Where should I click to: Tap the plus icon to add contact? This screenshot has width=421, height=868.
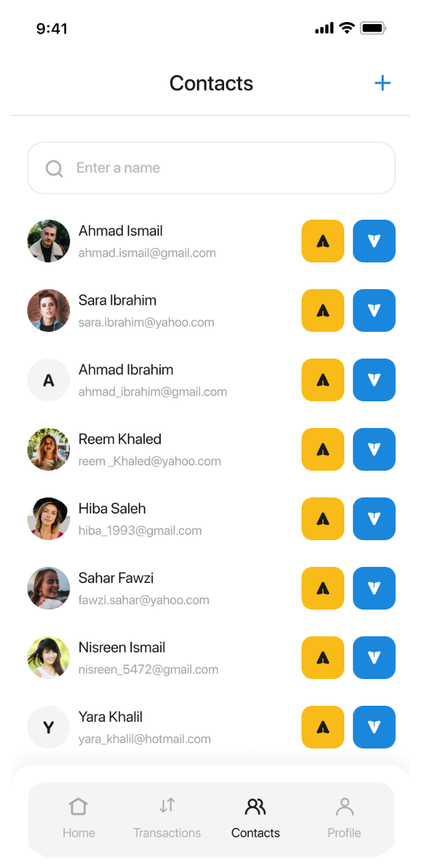pos(382,83)
